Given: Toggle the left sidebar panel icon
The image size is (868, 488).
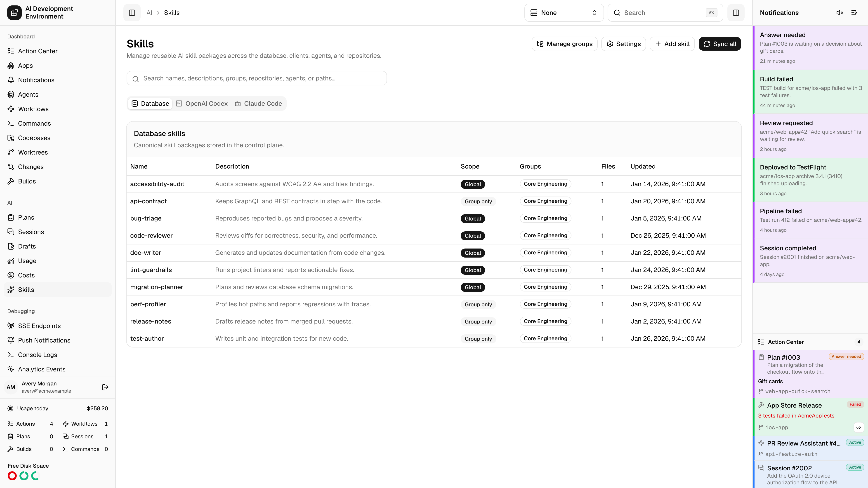Looking at the screenshot, I should [132, 12].
